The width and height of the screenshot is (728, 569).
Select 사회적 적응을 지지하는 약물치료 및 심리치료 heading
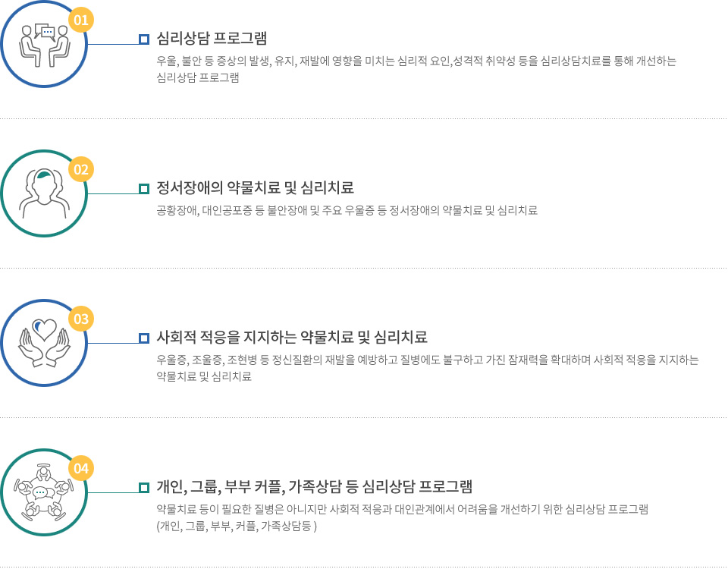point(292,337)
